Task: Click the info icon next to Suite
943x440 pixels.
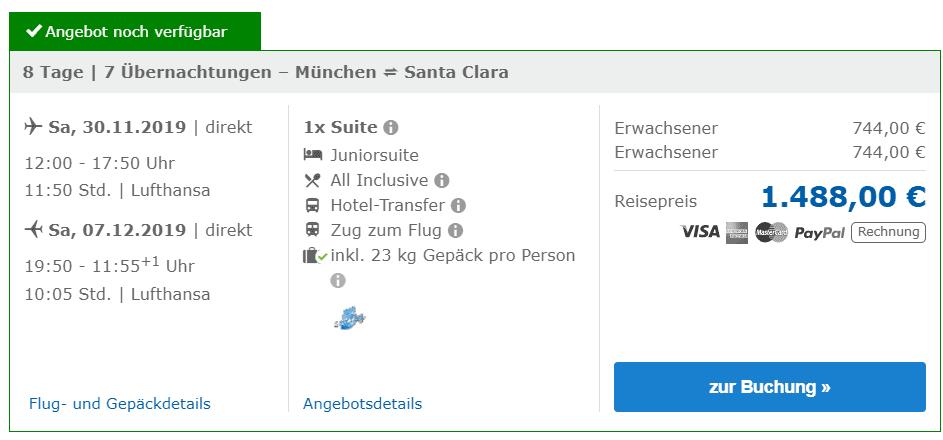Action: (391, 128)
